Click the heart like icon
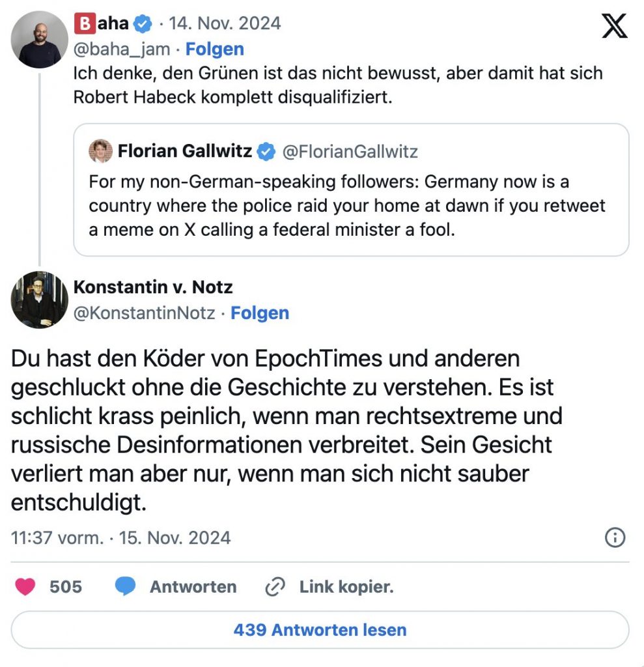 coord(26,587)
